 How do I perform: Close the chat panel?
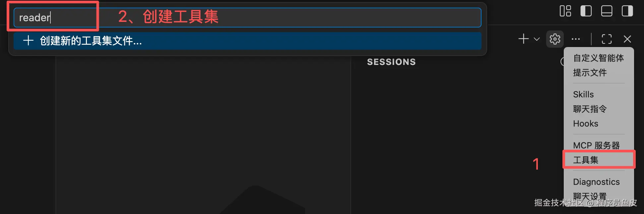627,39
